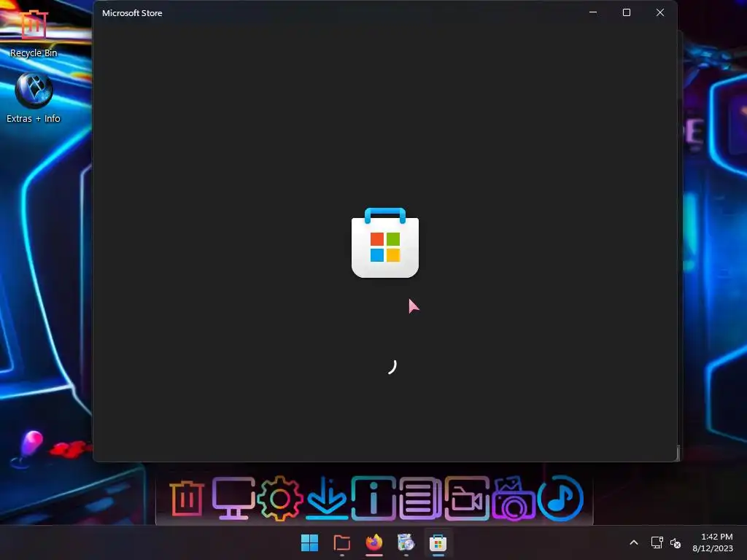747x560 pixels.
Task: Click the disc installer icon in the taskbar
Action: [x=406, y=542]
